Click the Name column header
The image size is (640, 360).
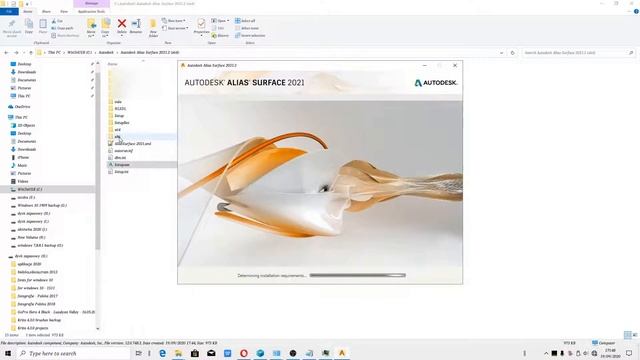click(113, 64)
